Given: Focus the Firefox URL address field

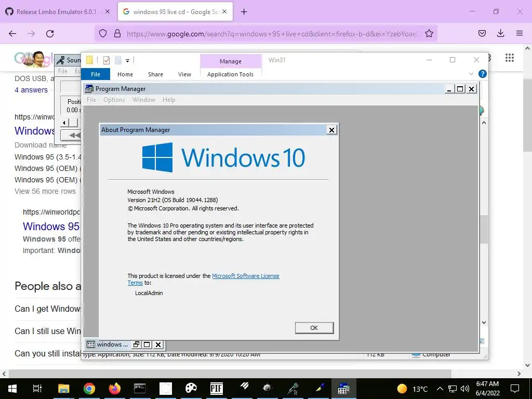Looking at the screenshot, I should 273,34.
